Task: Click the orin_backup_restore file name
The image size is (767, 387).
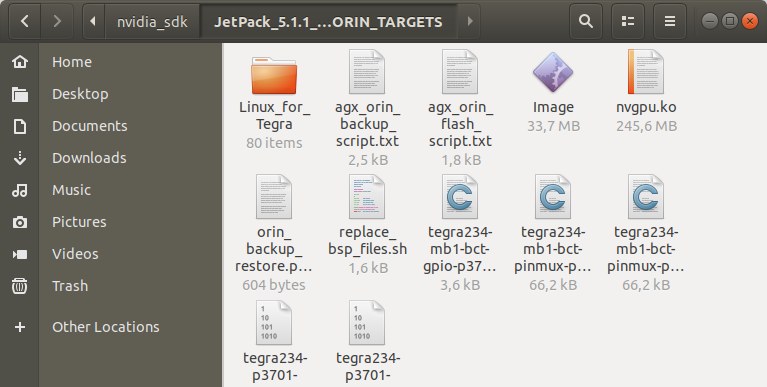Action: pos(274,249)
